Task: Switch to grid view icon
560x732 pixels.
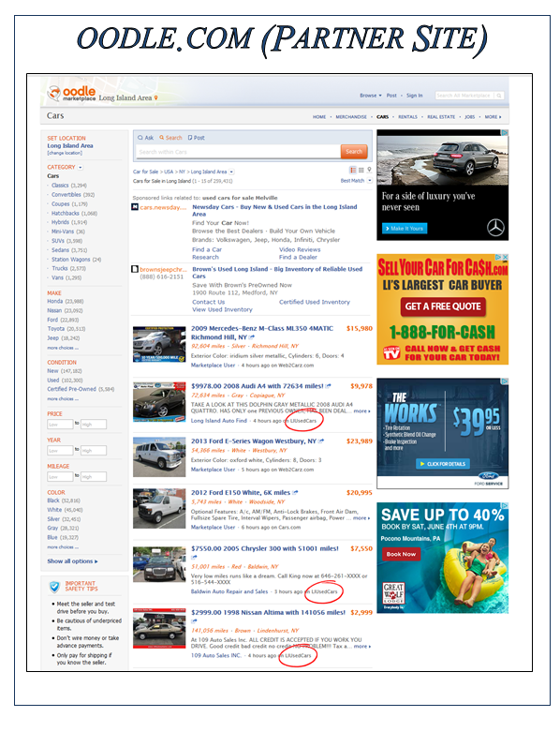Action: pyautogui.click(x=361, y=170)
